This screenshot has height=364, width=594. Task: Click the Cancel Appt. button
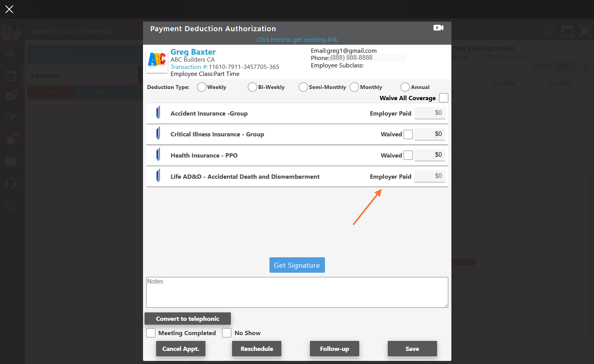coord(181,349)
